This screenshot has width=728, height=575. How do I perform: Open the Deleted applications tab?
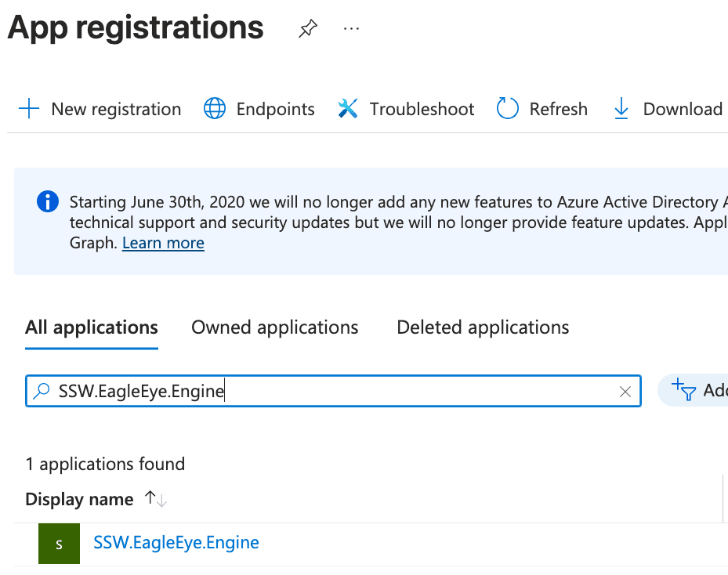482,327
